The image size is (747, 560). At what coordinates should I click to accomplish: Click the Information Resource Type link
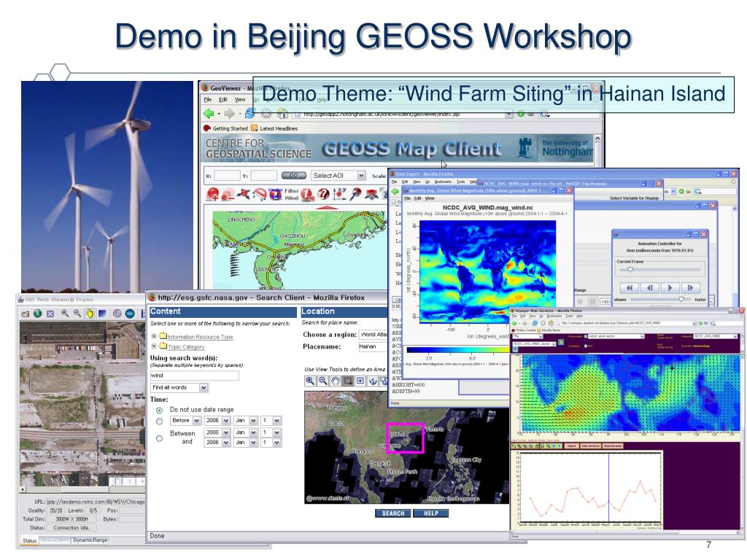tap(200, 337)
